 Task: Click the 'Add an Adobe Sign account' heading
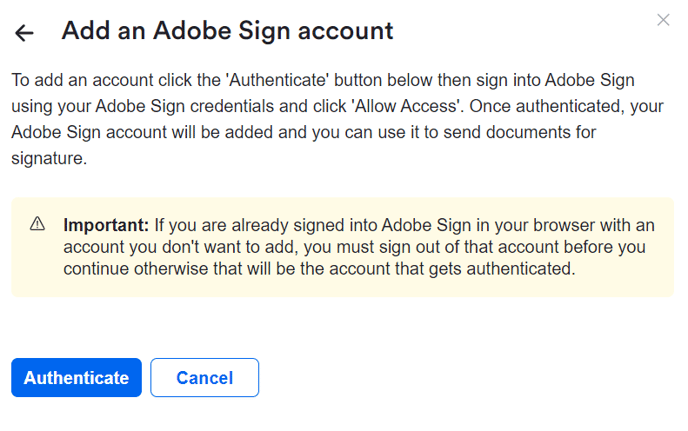(x=227, y=31)
